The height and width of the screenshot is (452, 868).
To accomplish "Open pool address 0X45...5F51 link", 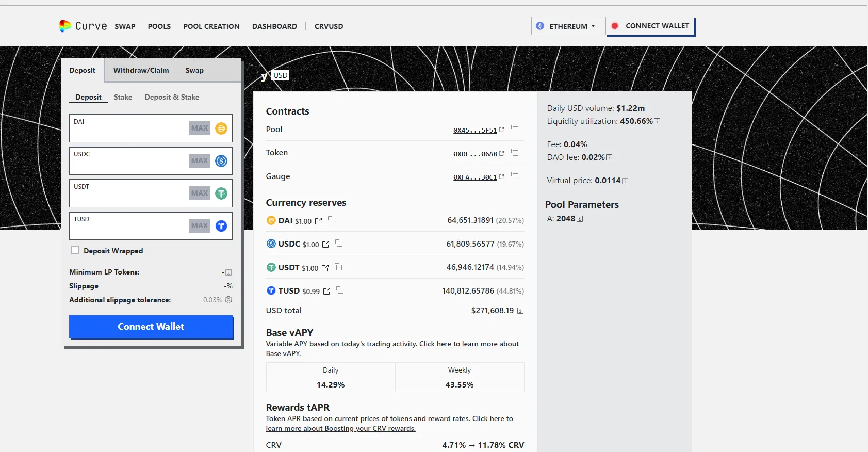I will pyautogui.click(x=475, y=131).
